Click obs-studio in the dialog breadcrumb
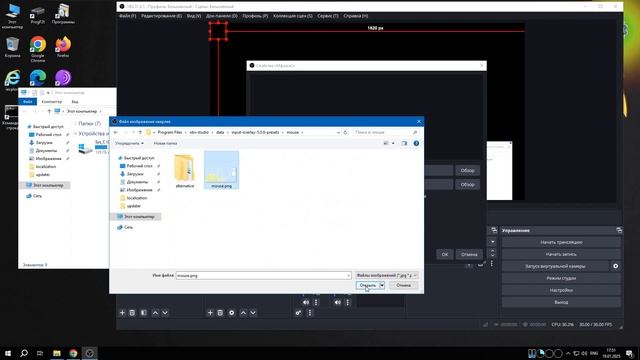640x360 pixels. 199,132
